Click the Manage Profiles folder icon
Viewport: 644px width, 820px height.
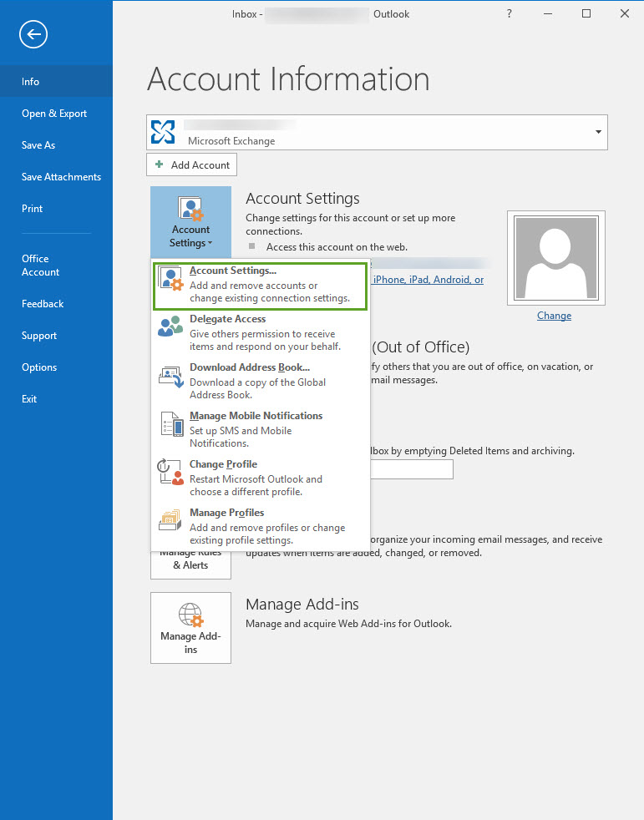[x=170, y=520]
